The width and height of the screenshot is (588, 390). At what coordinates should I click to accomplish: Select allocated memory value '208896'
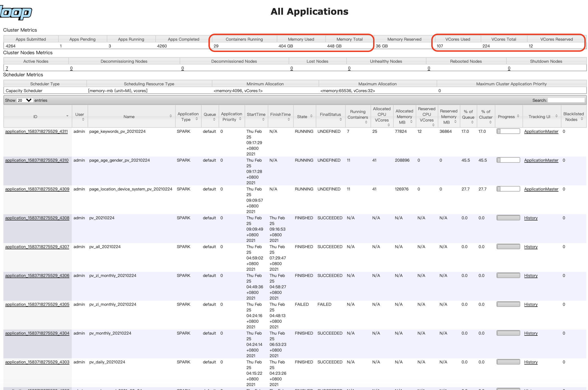coord(402,160)
